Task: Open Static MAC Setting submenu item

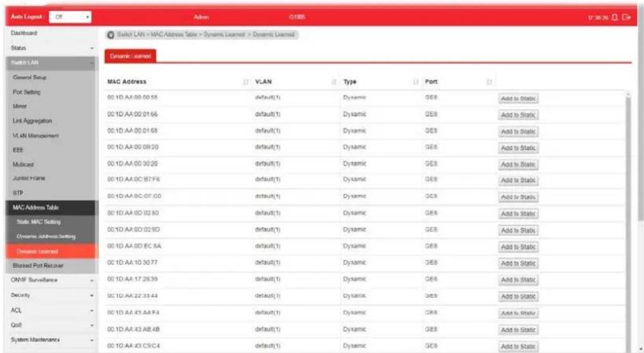Action: point(39,222)
